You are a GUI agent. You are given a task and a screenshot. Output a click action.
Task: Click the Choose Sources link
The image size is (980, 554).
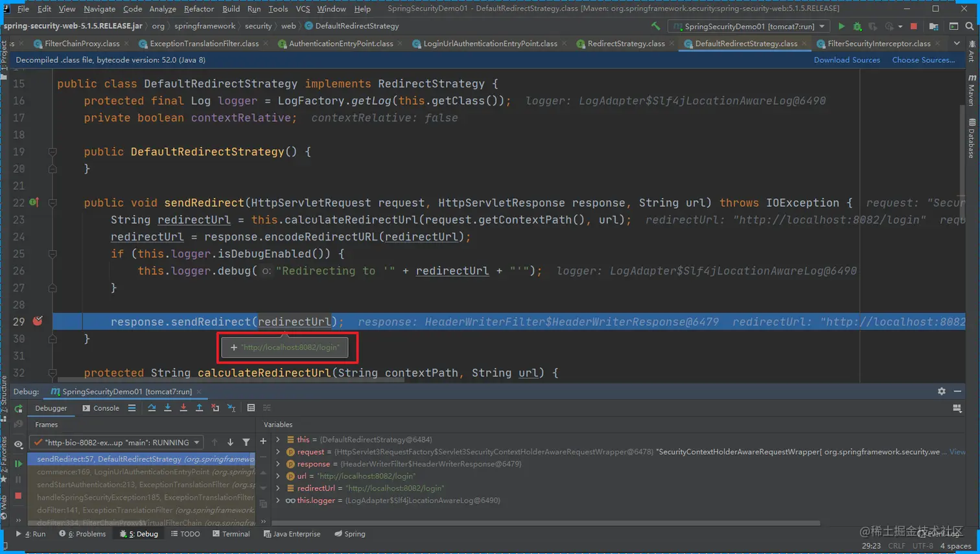[923, 60]
